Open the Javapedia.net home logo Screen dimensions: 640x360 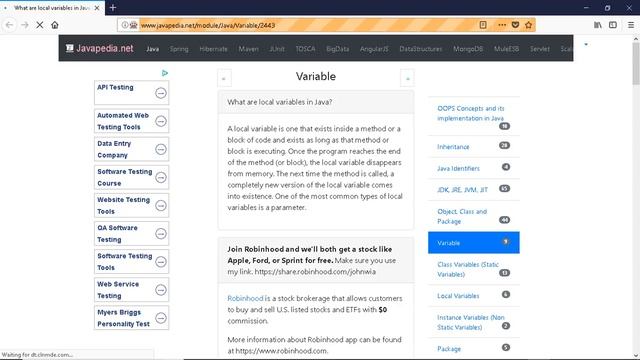click(x=100, y=49)
